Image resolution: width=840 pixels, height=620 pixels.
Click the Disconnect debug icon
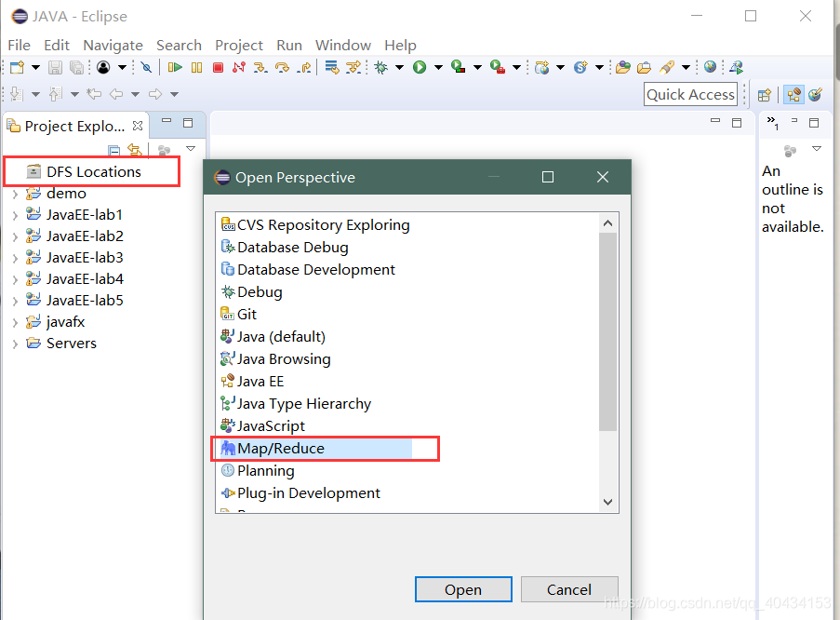click(x=239, y=67)
